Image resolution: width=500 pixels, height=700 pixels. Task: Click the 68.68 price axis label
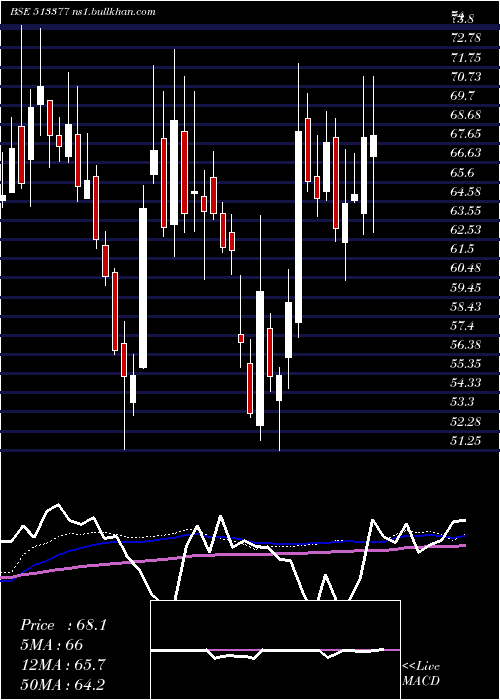[466, 115]
